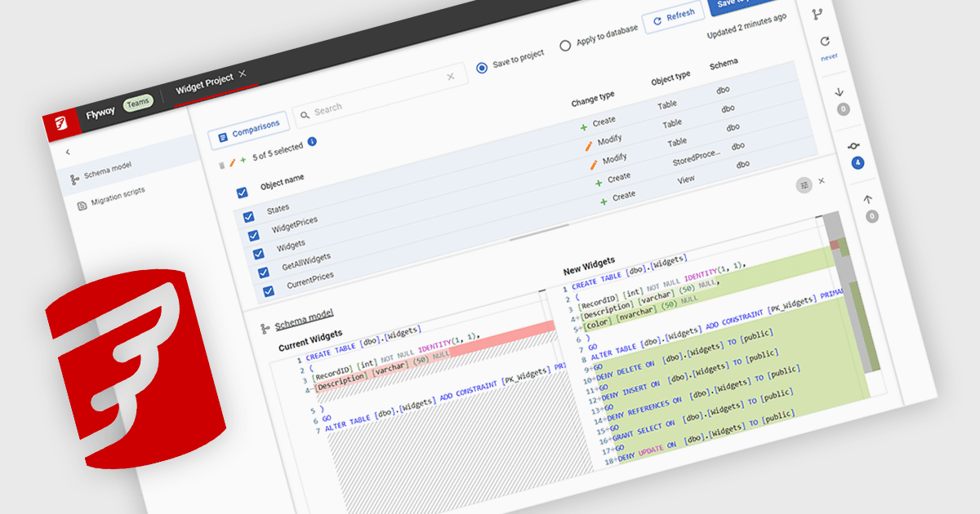Screen dimensions: 980x514
Task: Uncheck the CurrentPrices checkbox
Action: 269,291
